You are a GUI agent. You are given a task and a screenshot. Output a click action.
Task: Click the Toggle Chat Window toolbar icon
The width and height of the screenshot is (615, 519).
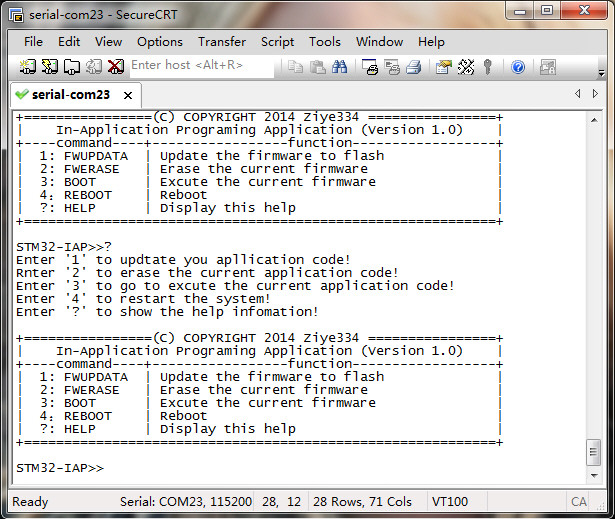[x=548, y=67]
